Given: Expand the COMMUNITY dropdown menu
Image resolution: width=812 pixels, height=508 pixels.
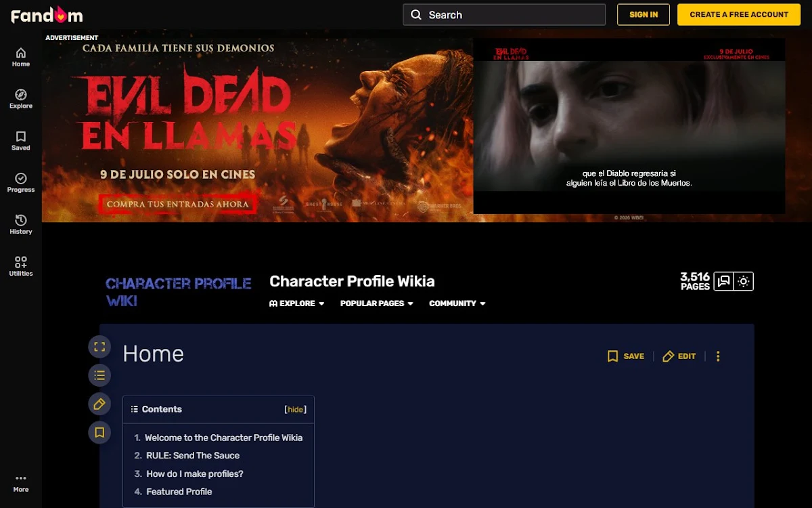Looking at the screenshot, I should (457, 303).
